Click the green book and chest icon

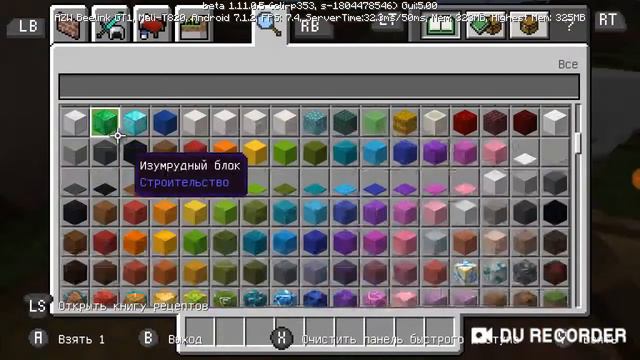point(485,26)
